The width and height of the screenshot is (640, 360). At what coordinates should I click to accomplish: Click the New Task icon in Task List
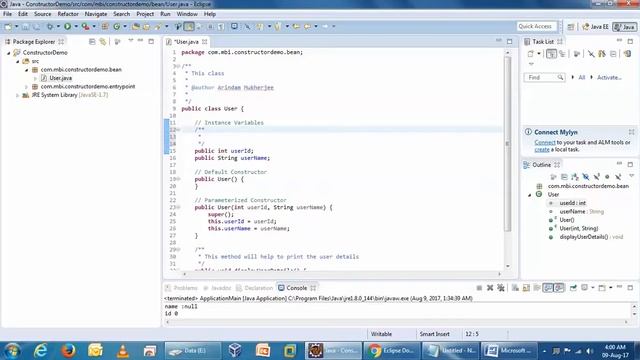point(530,53)
